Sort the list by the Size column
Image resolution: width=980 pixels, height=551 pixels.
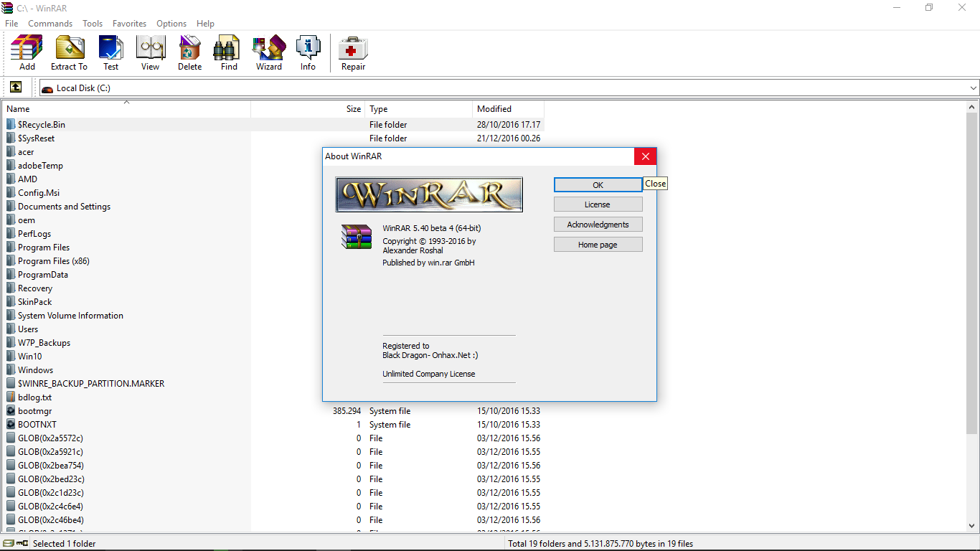[308, 109]
